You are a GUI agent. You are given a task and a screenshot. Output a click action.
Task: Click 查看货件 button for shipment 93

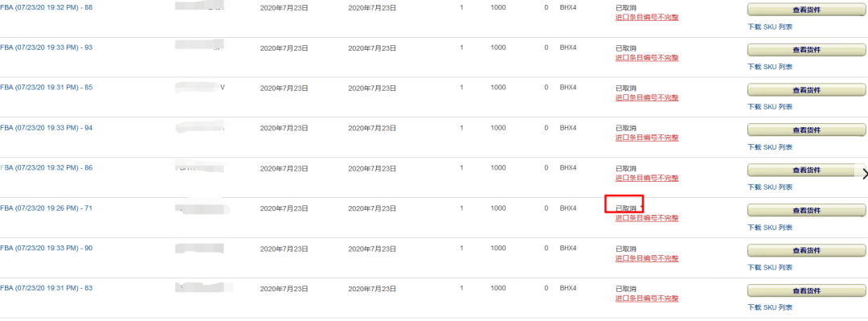click(x=806, y=50)
